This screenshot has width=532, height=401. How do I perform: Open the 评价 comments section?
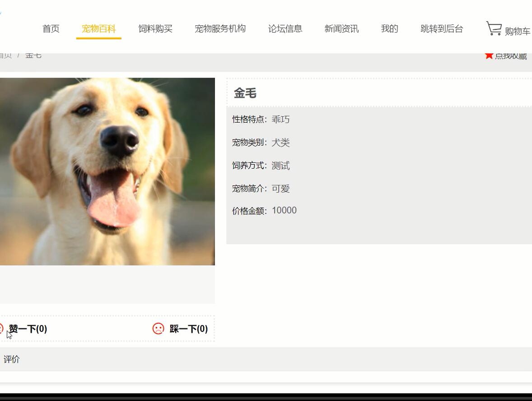[x=10, y=359]
